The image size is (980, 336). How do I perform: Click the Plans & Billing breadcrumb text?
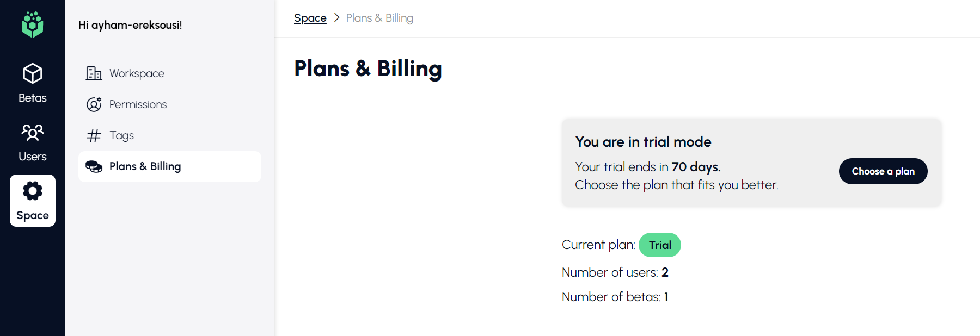(x=379, y=18)
